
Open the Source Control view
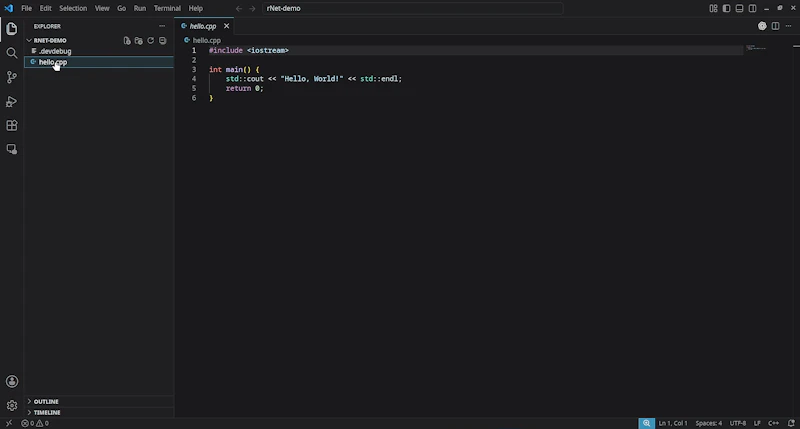tap(12, 77)
